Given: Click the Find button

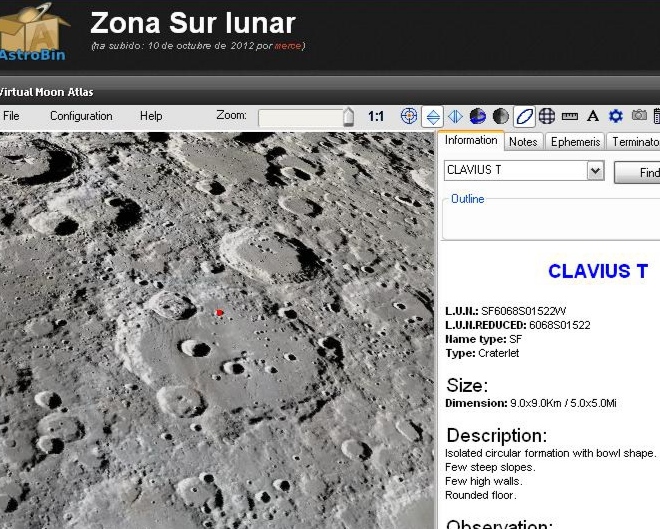Looking at the screenshot, I should tap(637, 172).
